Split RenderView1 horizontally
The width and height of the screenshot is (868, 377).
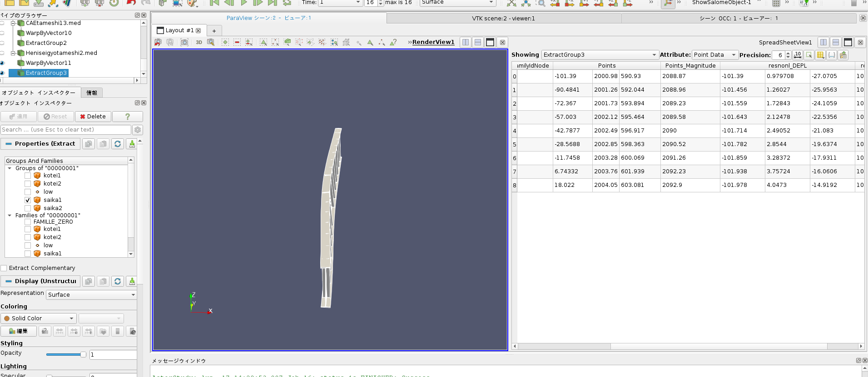466,42
